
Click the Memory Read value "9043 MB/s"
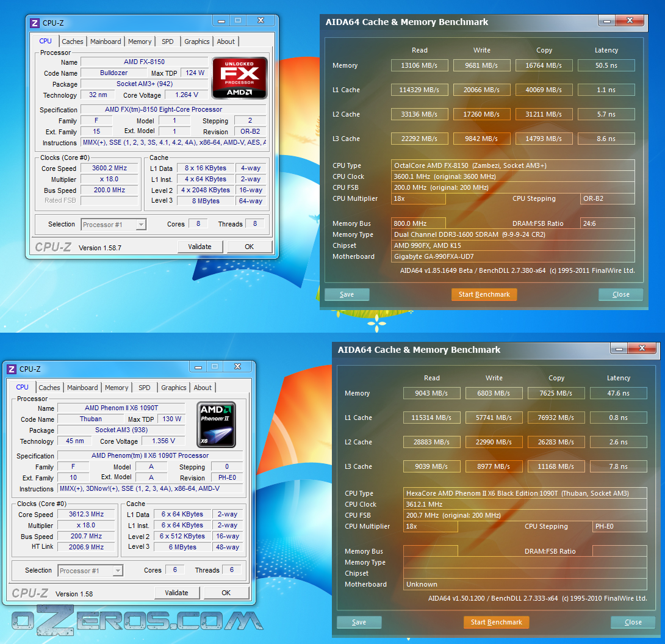432,393
